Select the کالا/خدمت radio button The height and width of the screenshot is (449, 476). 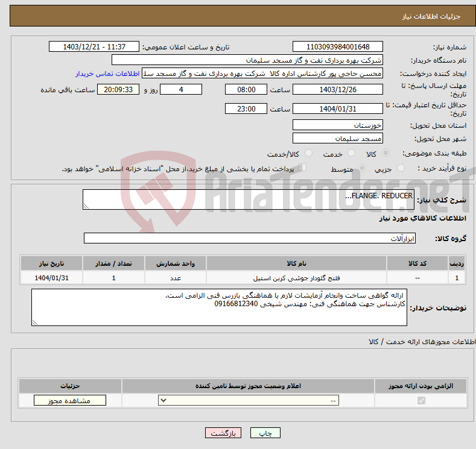coord(308,153)
